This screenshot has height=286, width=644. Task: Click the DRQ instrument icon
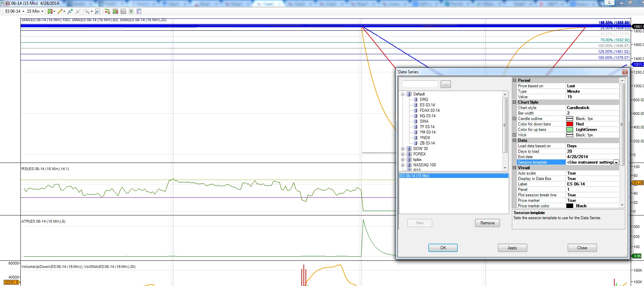click(415, 100)
